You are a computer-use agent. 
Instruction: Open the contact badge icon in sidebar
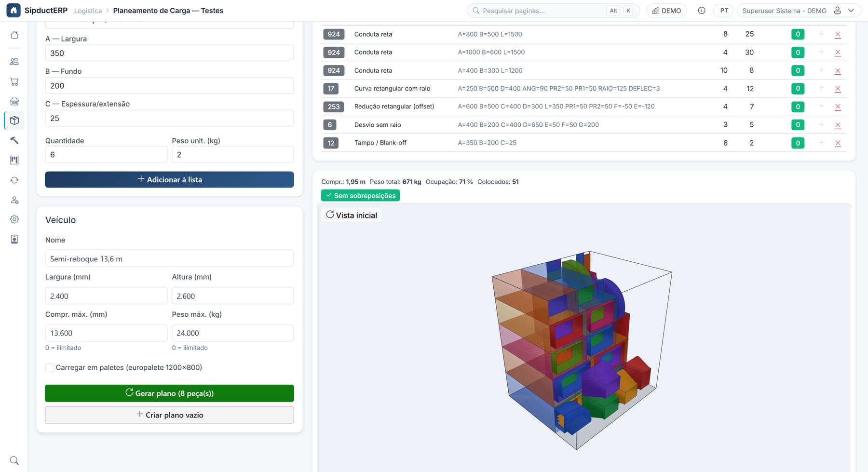click(14, 239)
